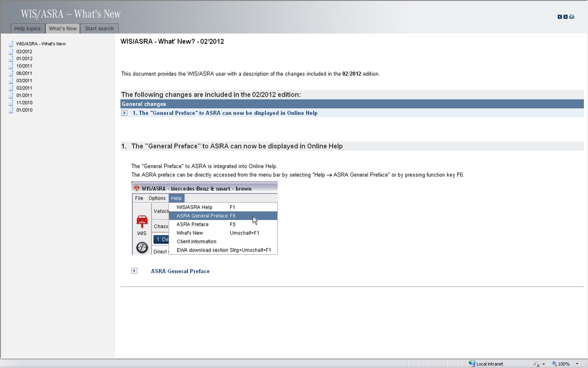Click the 'is integrated into Online Help' sentence
Screen dimensions: 588x368
204,166
